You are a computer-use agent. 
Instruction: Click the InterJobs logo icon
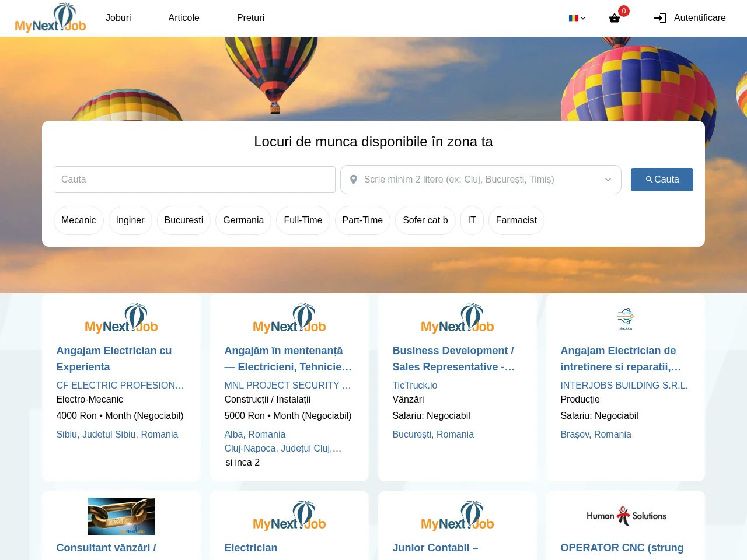coord(626,319)
